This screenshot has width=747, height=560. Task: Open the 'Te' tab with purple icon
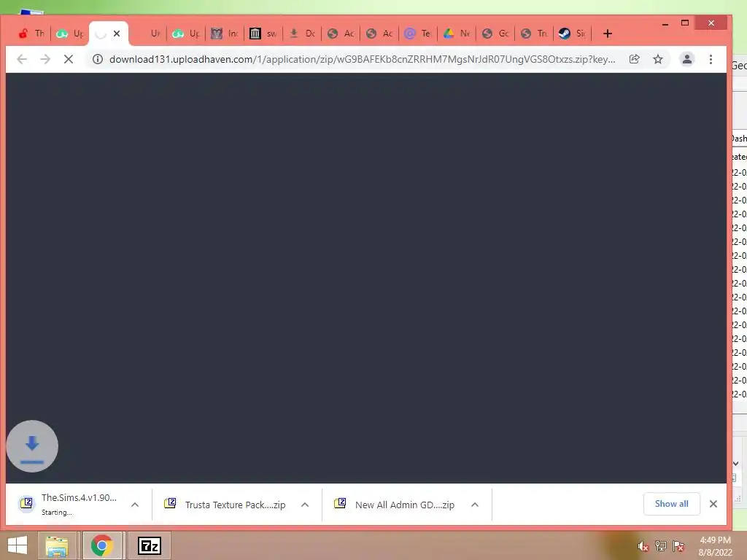[x=418, y=34]
